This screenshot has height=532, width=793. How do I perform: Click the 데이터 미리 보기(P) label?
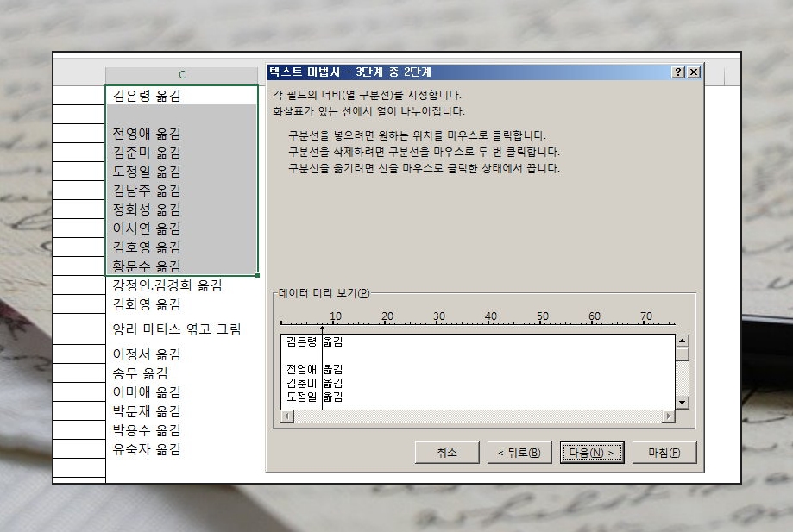click(x=324, y=293)
